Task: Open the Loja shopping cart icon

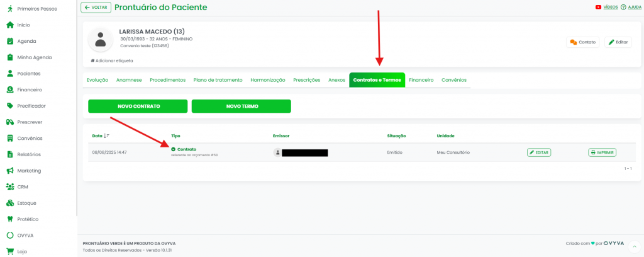Action: click(9, 251)
